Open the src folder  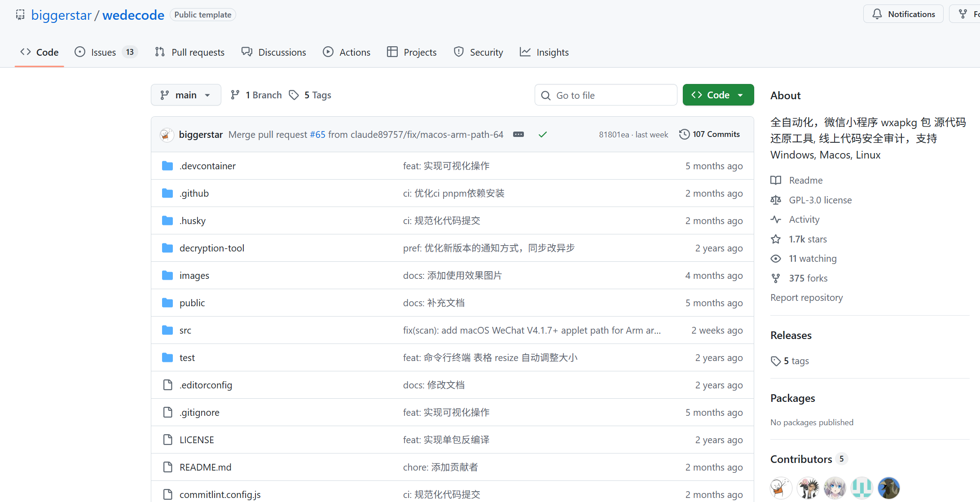tap(185, 330)
